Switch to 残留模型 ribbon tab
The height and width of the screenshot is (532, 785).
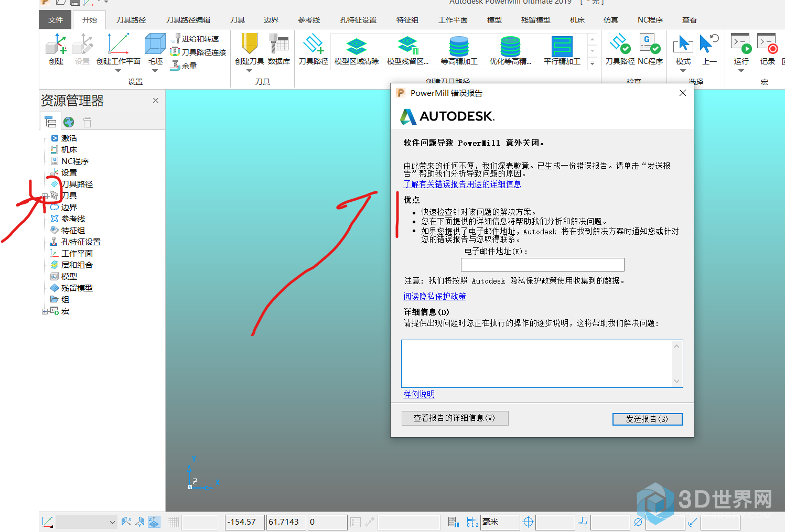[536, 20]
